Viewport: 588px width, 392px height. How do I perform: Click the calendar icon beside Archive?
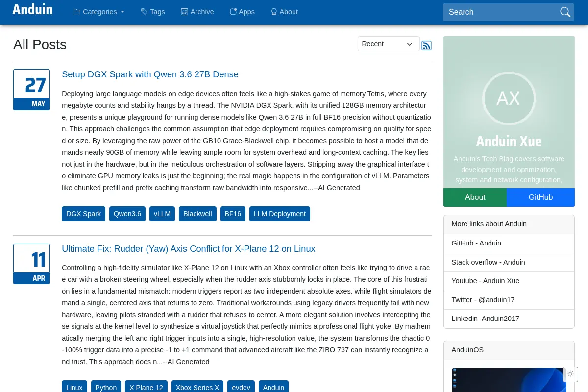184,12
